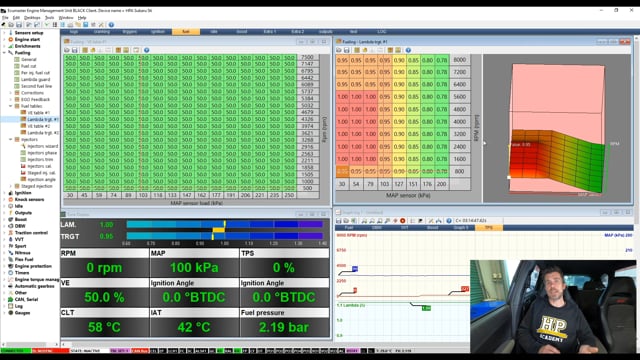Viewport: 640px width, 360px height.
Task: Select Engine protection in the tree
Action: click(33, 266)
